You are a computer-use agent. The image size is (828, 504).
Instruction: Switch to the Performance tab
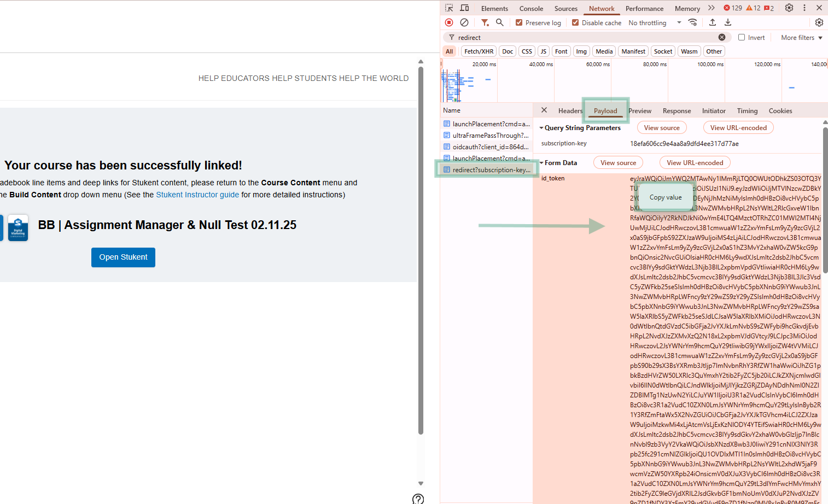644,8
